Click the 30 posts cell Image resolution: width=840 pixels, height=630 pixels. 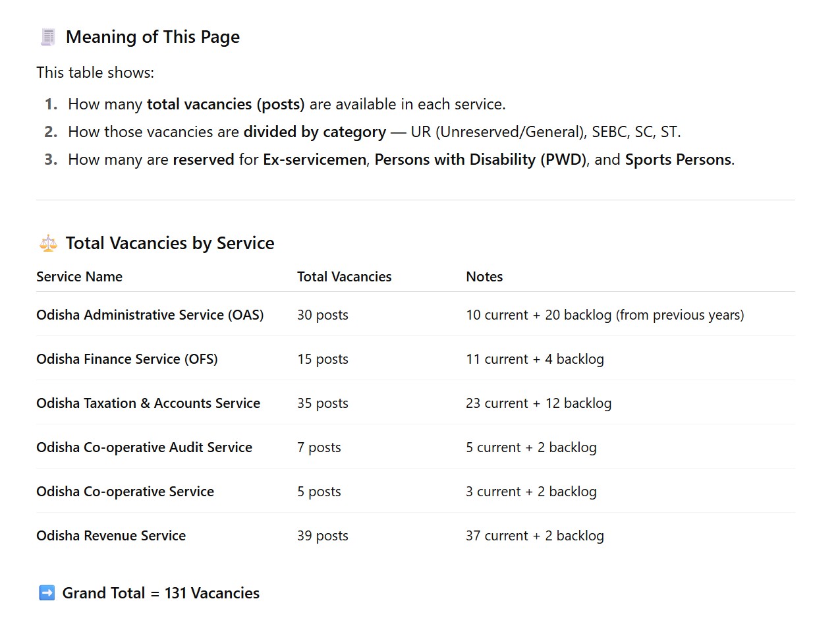coord(322,315)
